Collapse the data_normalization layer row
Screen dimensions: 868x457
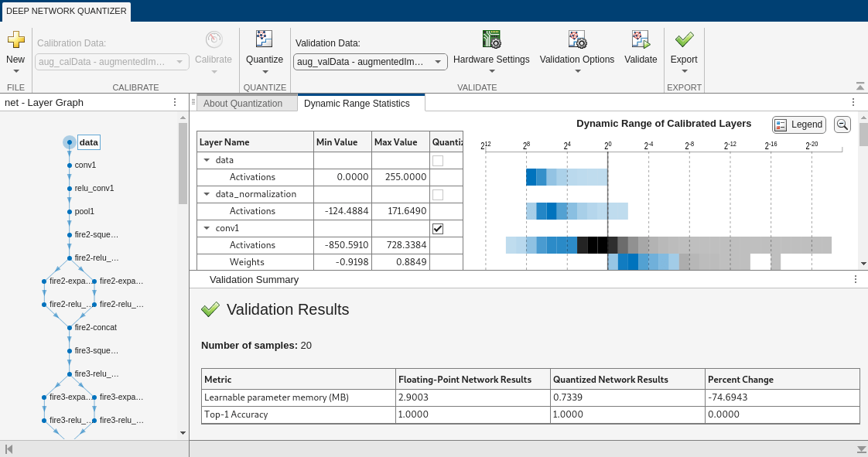coord(207,194)
